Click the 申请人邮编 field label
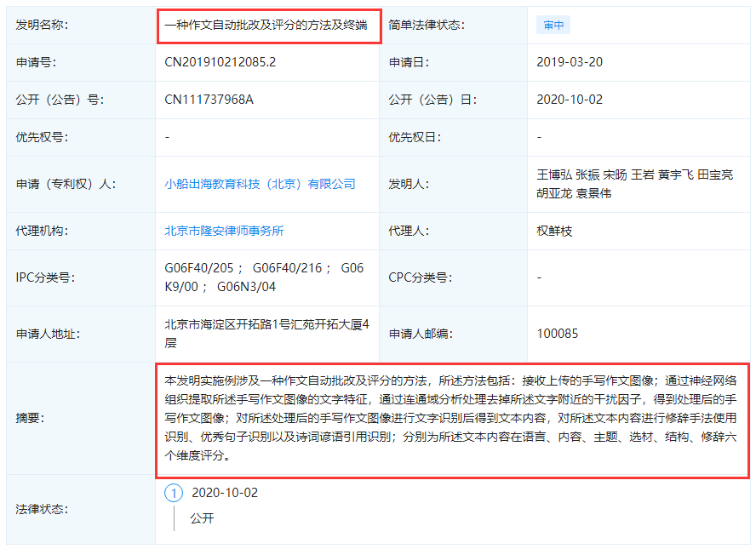Image resolution: width=756 pixels, height=549 pixels. (x=421, y=334)
